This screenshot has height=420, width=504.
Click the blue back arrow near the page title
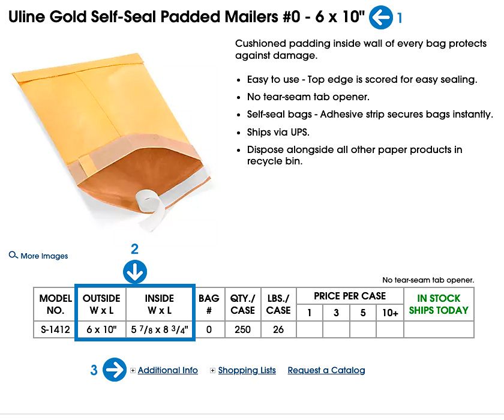click(x=379, y=17)
